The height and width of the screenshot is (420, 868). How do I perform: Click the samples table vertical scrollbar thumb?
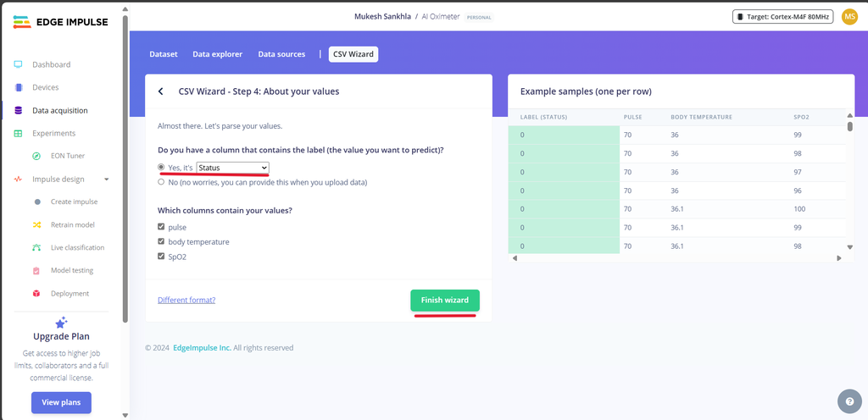pos(850,126)
